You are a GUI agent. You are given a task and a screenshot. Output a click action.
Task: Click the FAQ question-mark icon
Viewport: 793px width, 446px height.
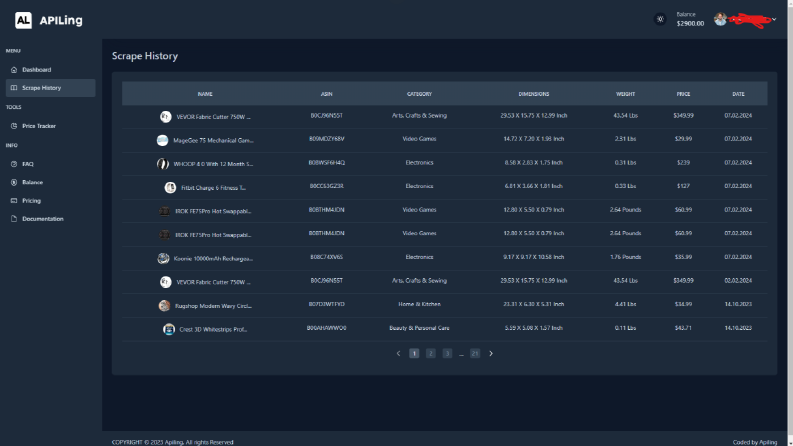(14, 164)
